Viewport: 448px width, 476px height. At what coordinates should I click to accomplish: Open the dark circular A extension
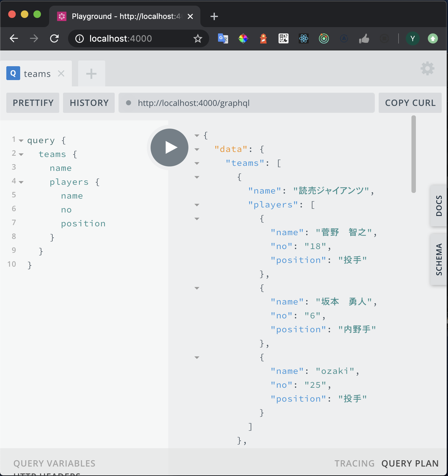click(x=344, y=38)
